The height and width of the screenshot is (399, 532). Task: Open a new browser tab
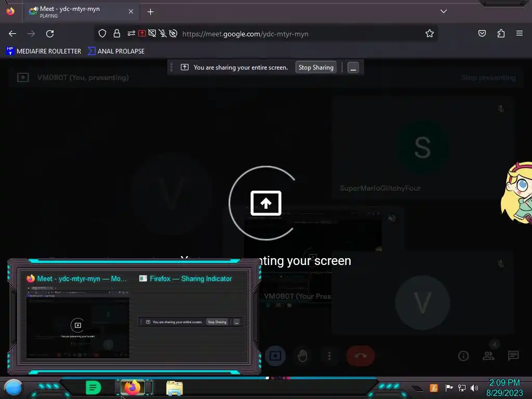(x=150, y=12)
